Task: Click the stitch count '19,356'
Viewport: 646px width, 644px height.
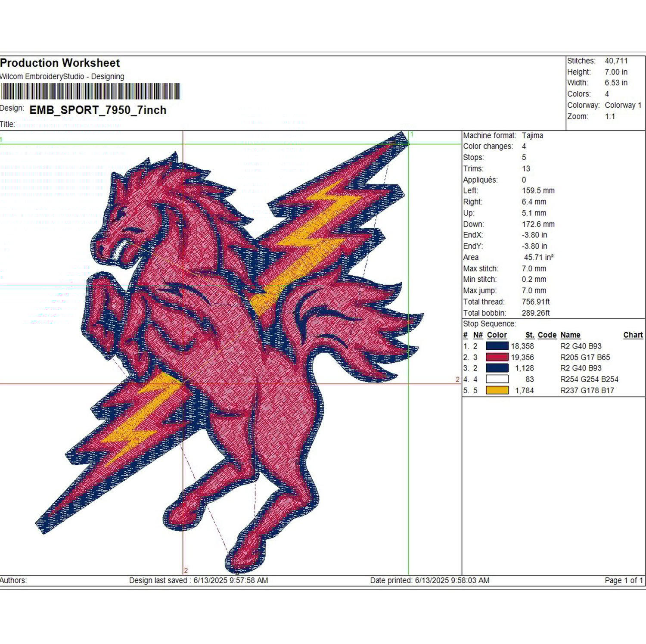Action: 522,357
